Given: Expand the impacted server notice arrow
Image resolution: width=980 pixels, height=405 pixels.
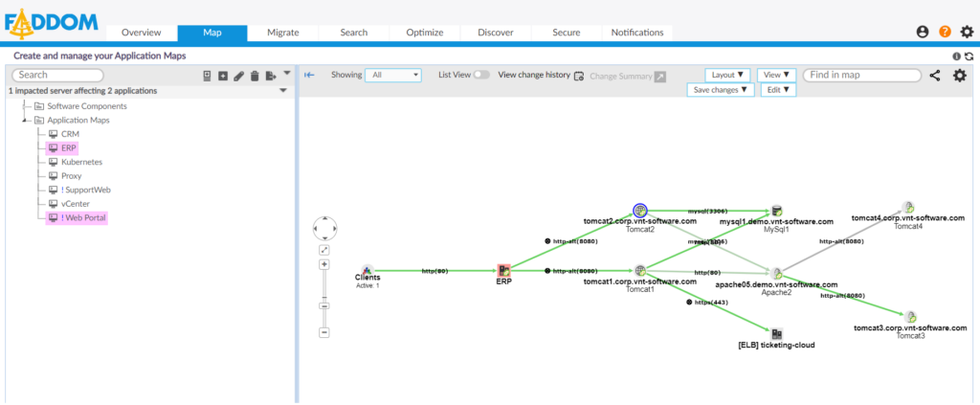Looking at the screenshot, I should [283, 91].
